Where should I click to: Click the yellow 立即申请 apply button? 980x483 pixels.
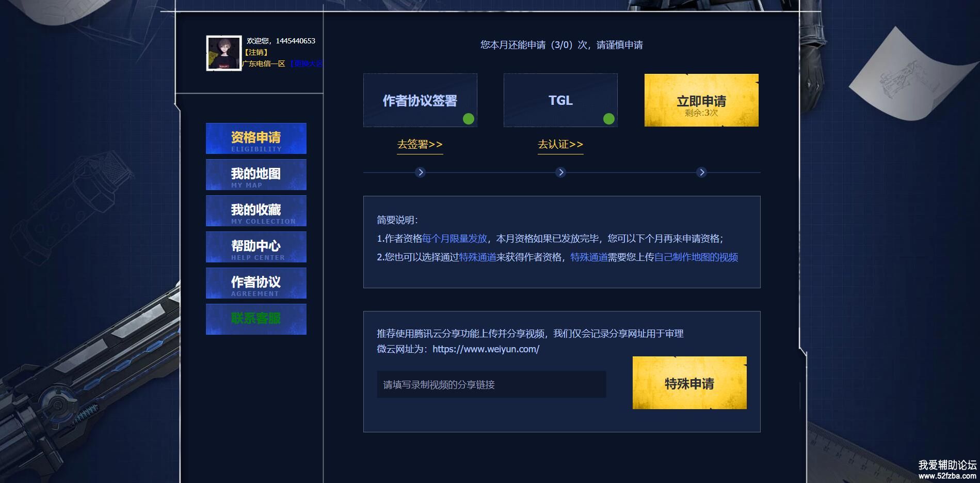[x=701, y=100]
